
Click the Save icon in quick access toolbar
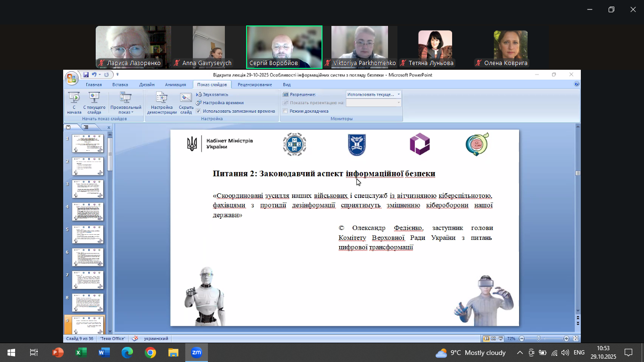(86, 75)
